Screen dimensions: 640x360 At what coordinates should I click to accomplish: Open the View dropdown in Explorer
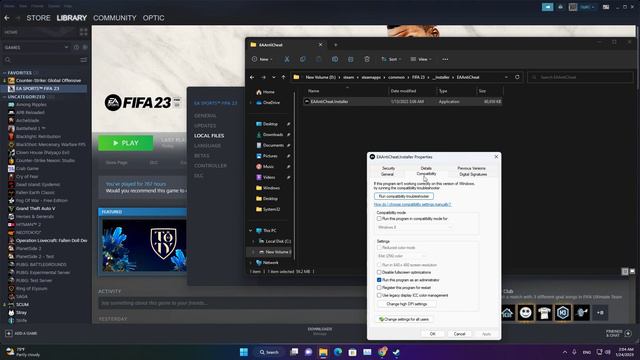[421, 59]
